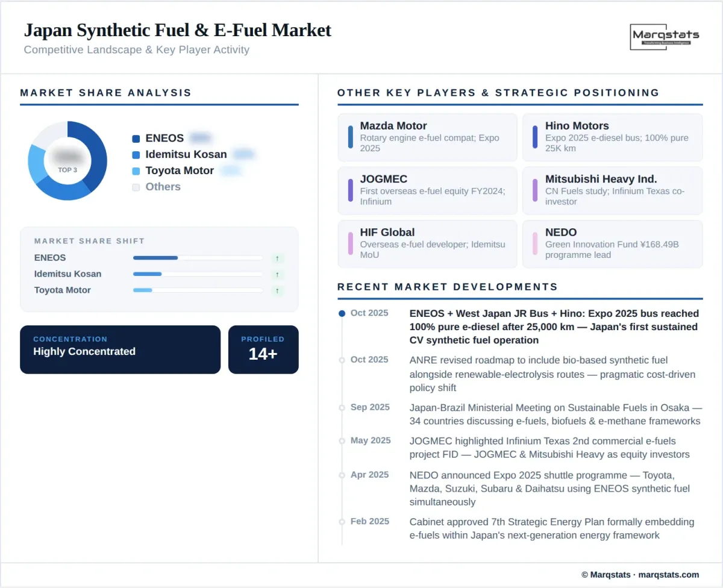The height and width of the screenshot is (588, 723).
Task: Click the TOP 3 donut chart center
Action: pyautogui.click(x=67, y=161)
